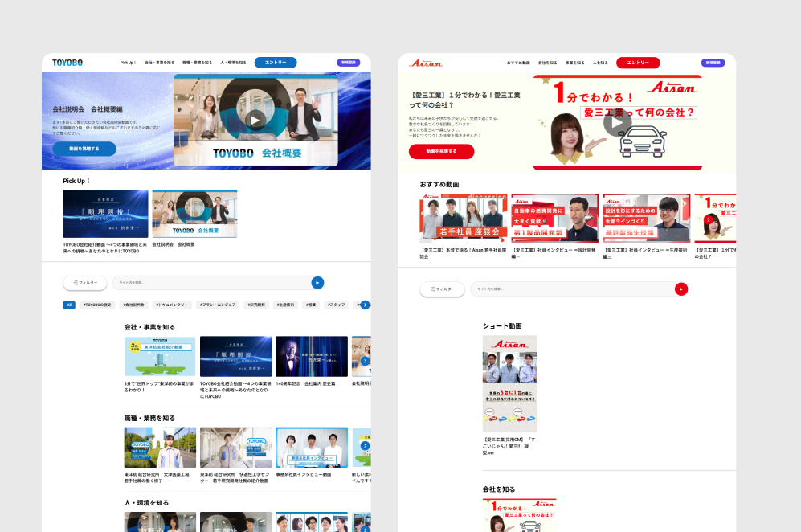Click 'TOYOBO会社紹介動画' title under Pick Up

point(104,248)
